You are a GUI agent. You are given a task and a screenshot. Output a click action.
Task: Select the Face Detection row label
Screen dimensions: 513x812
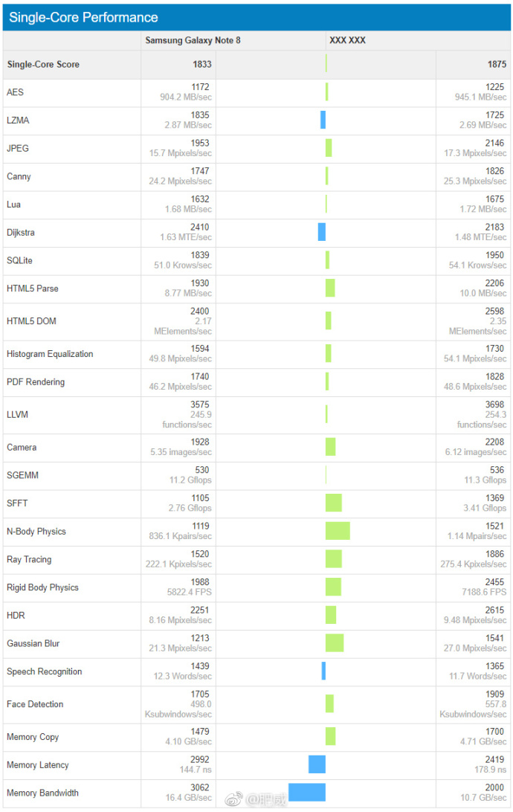[35, 704]
